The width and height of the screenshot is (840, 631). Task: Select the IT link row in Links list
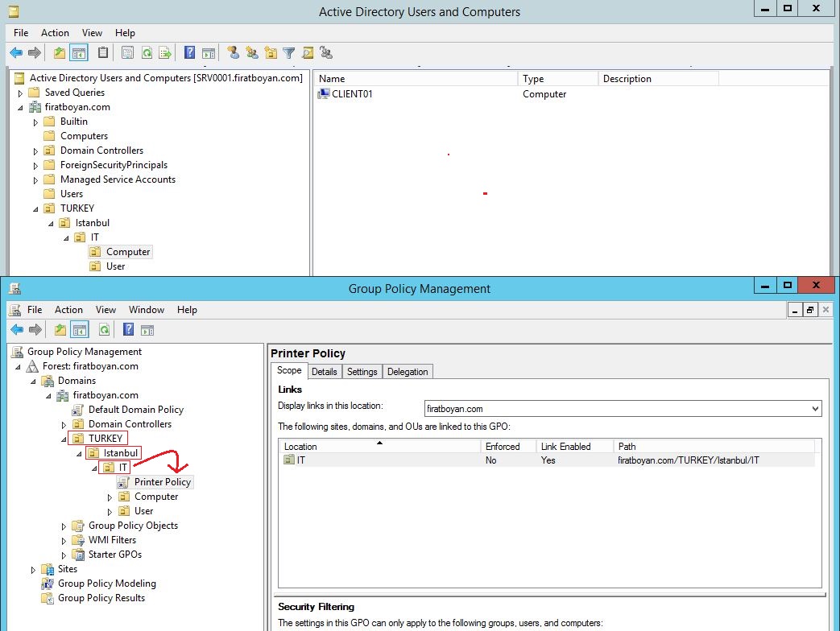click(547, 460)
